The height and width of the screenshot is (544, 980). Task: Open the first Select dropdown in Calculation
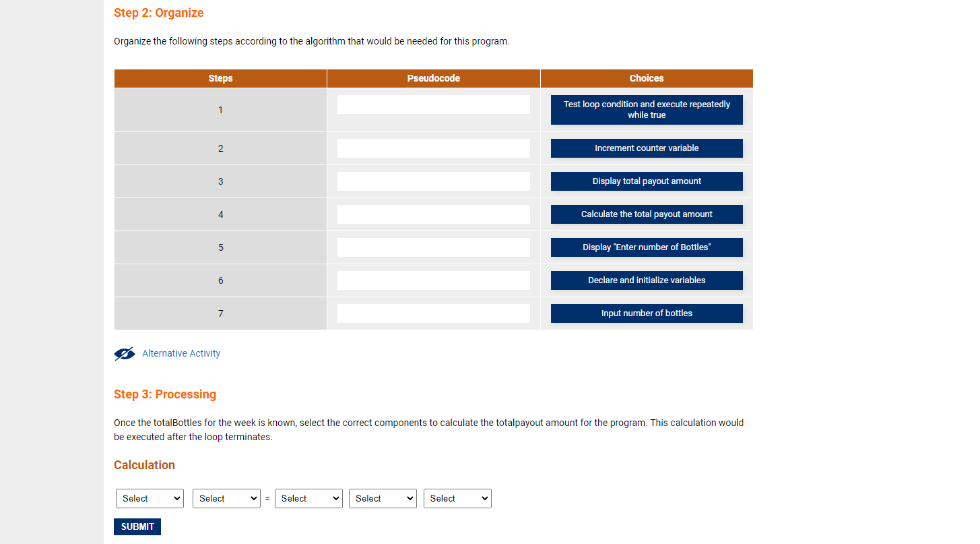pyautogui.click(x=150, y=498)
